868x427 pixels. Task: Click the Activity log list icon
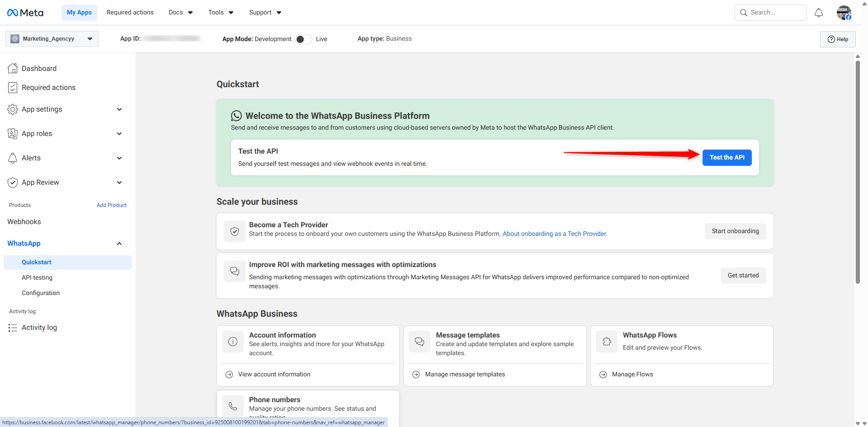pyautogui.click(x=13, y=328)
